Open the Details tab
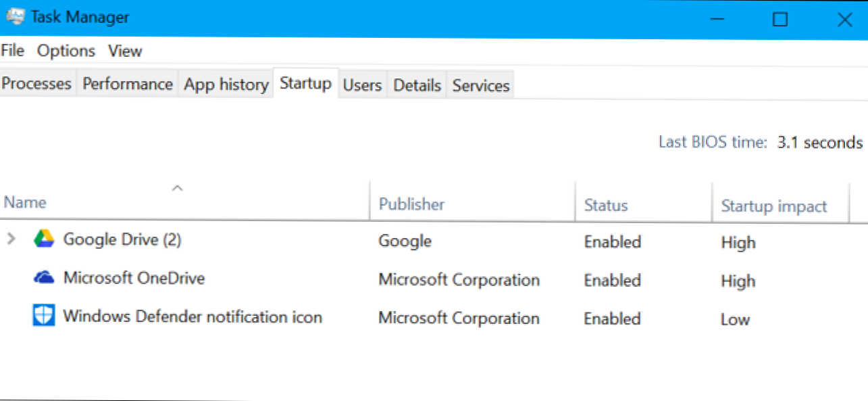868x401 pixels. (x=417, y=85)
